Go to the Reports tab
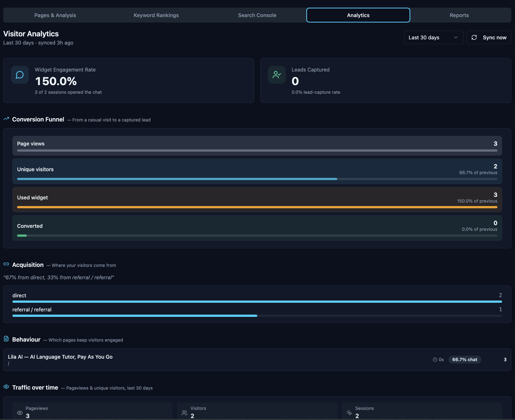The width and height of the screenshot is (515, 420). (x=459, y=15)
